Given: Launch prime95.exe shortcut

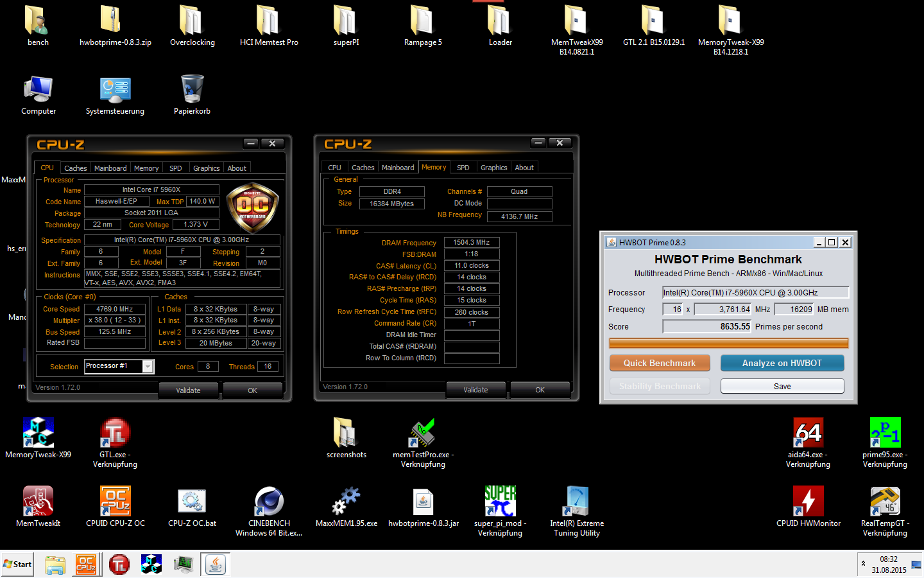Looking at the screenshot, I should [x=885, y=443].
